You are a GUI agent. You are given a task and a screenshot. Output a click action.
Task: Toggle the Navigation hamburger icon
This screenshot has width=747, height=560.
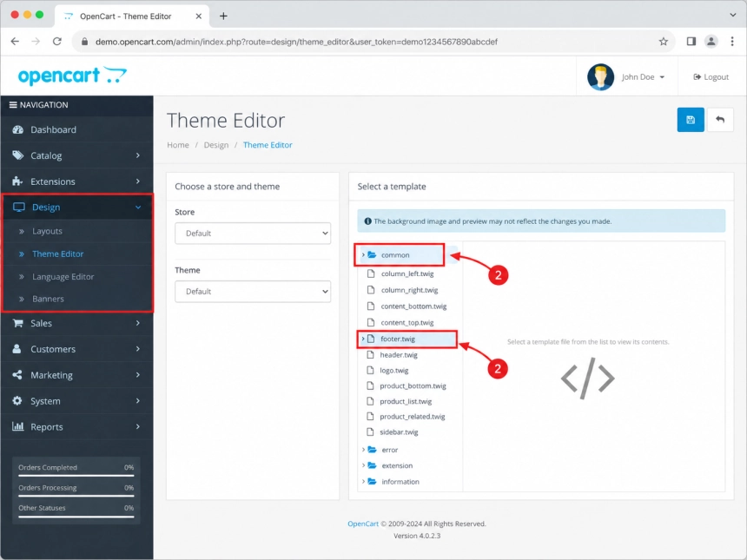[13, 105]
